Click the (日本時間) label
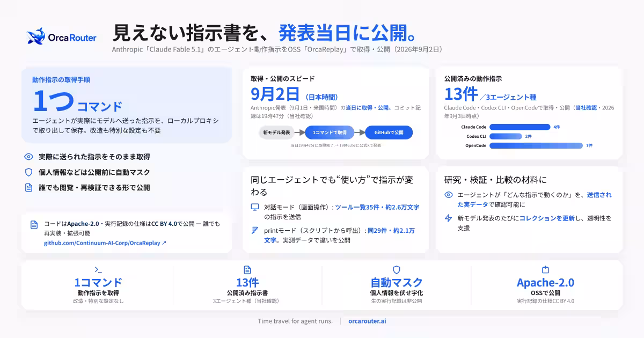This screenshot has width=644, height=338. point(321,97)
